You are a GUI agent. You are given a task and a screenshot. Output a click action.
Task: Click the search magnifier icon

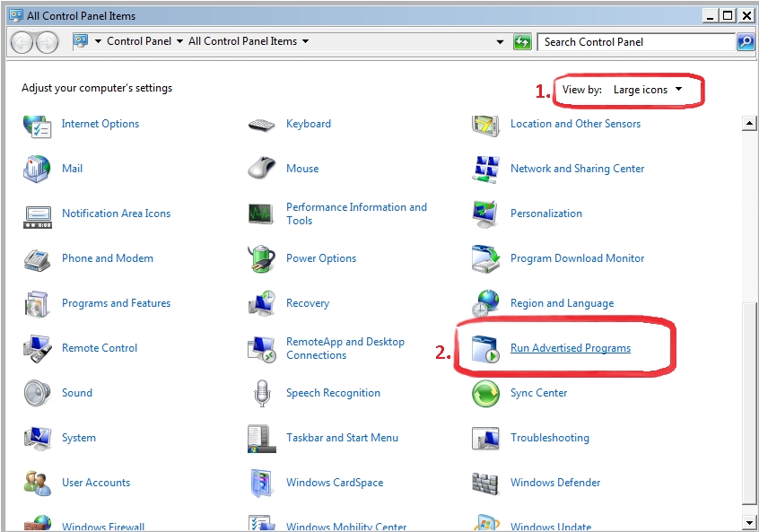[x=746, y=42]
